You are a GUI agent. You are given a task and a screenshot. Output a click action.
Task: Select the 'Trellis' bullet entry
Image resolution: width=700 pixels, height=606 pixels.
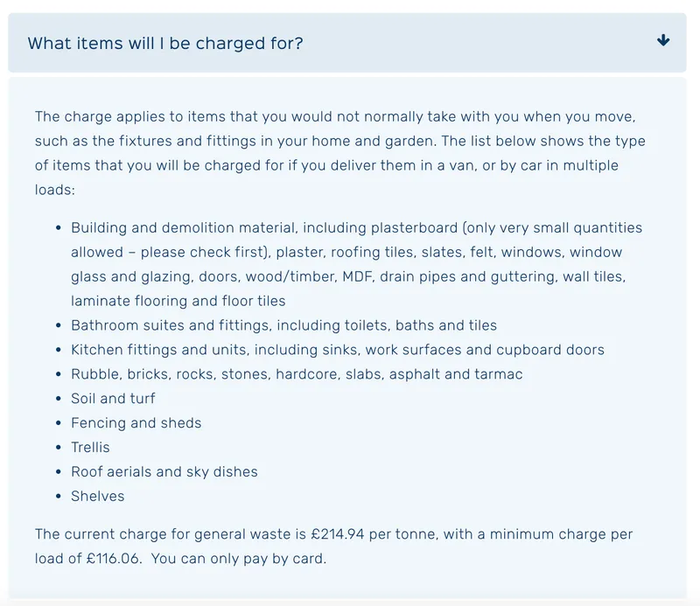pyautogui.click(x=90, y=447)
